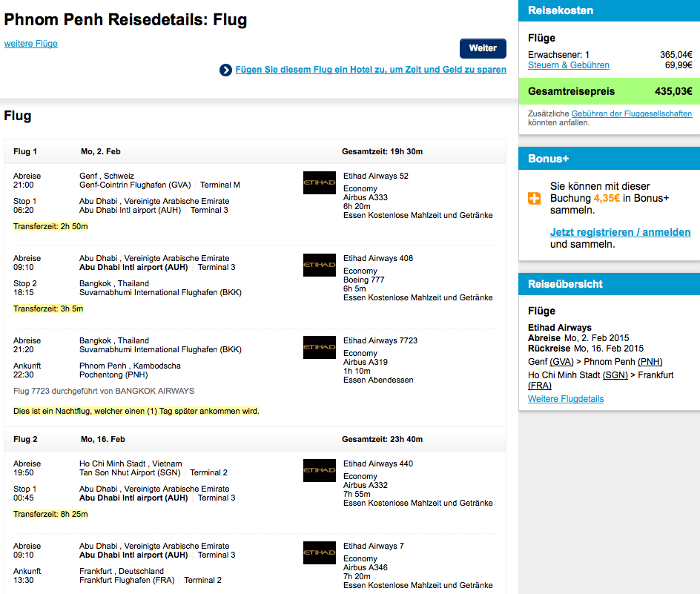The width and height of the screenshot is (700, 594).
Task: Click the orange Bonus+ plus icon
Action: point(534,198)
